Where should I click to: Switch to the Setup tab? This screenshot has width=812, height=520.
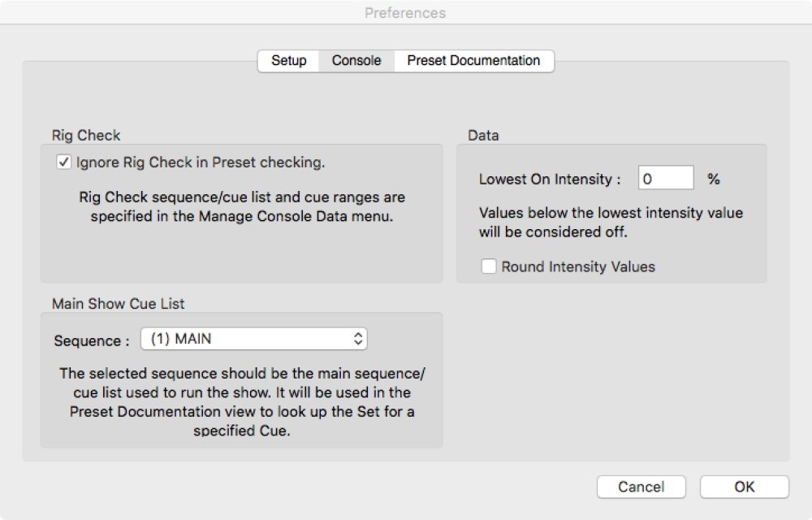pyautogui.click(x=287, y=60)
